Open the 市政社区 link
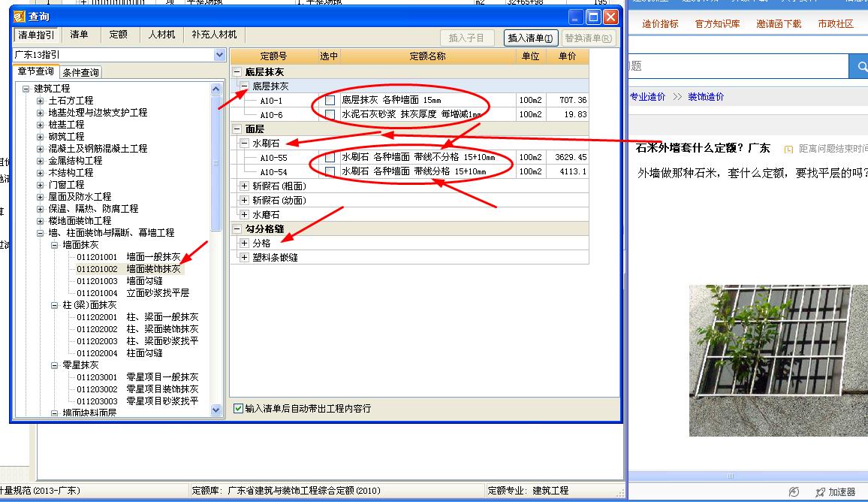The height and width of the screenshot is (502, 868). [x=836, y=24]
